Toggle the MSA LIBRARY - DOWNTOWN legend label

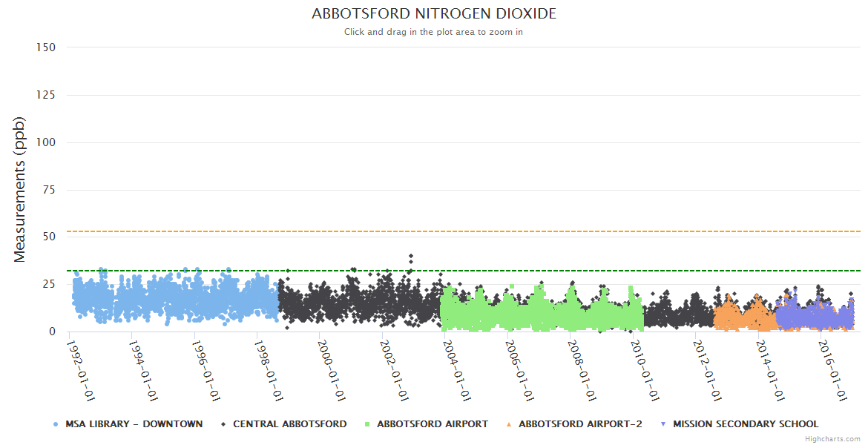pyautogui.click(x=134, y=424)
